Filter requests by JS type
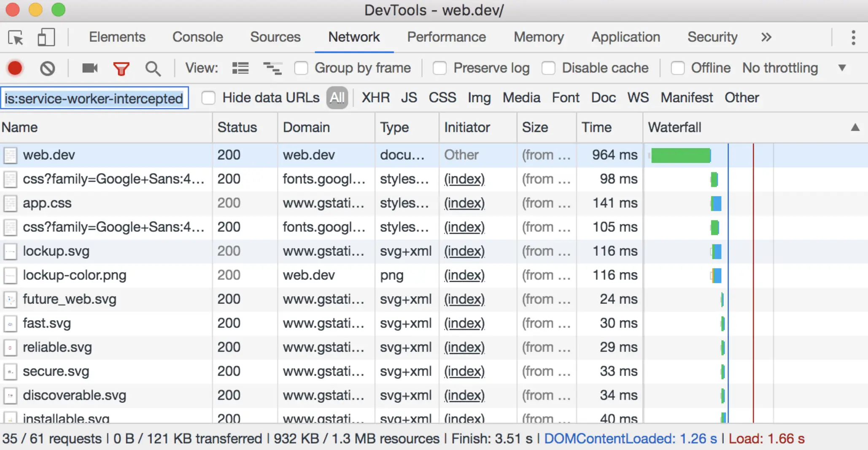This screenshot has height=450, width=868. coord(409,98)
